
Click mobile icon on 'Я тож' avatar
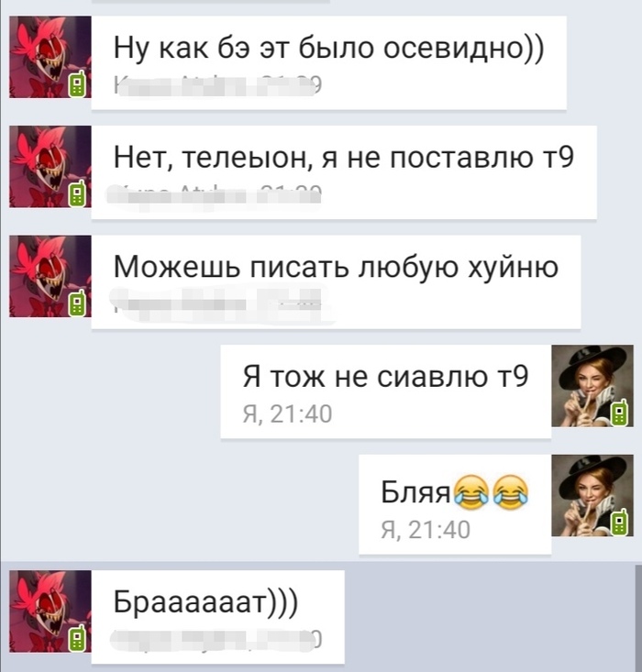coord(620,413)
